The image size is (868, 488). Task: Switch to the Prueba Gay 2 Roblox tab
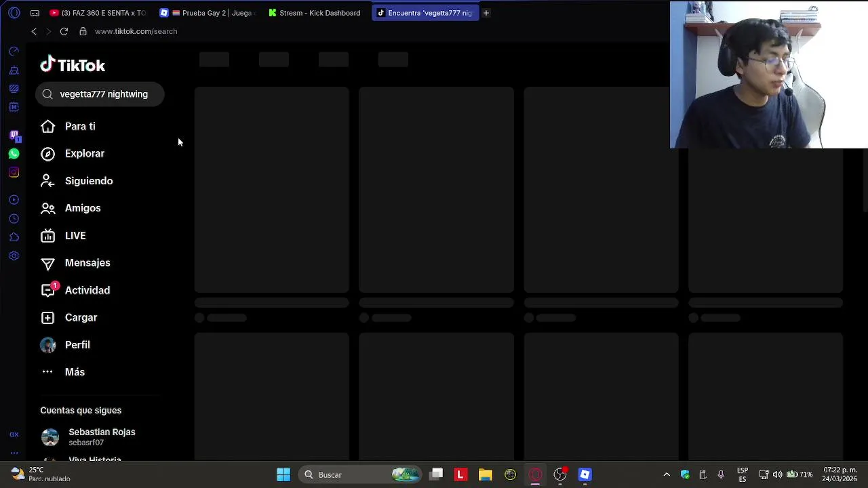coord(207,13)
